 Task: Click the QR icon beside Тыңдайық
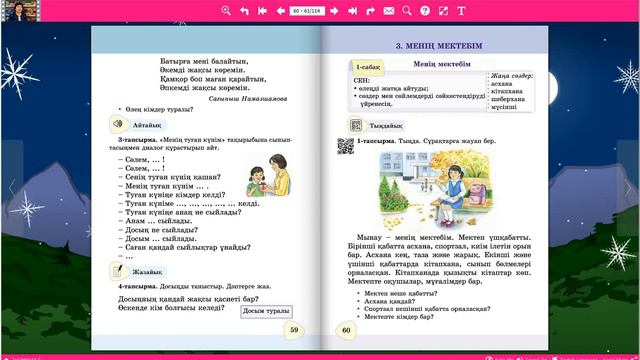pyautogui.click(x=356, y=125)
